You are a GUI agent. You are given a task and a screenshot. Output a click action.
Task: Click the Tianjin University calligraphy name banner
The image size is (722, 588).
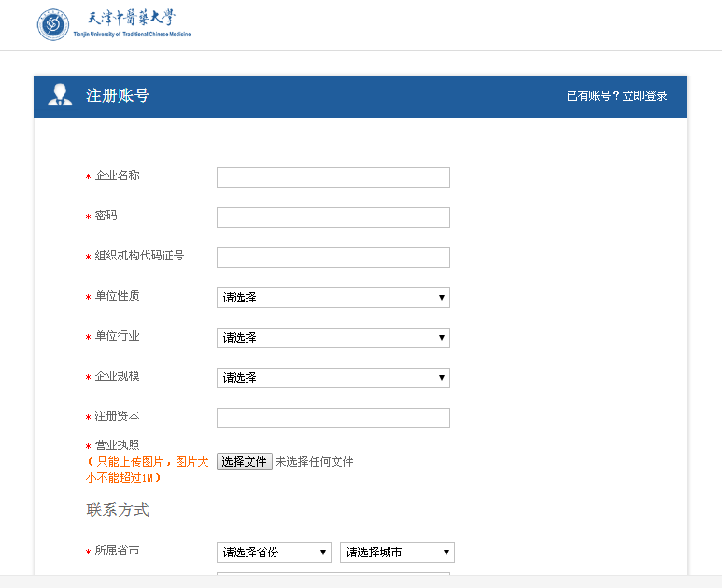click(x=131, y=23)
